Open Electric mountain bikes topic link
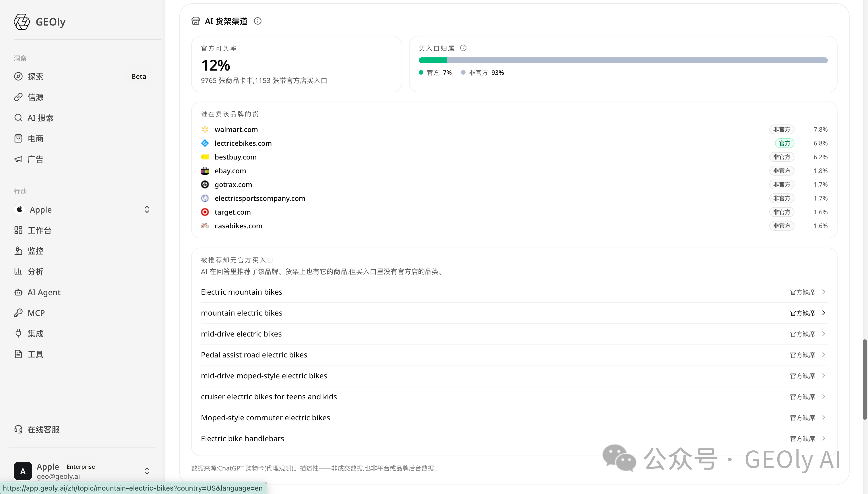Image resolution: width=868 pixels, height=494 pixels. point(241,292)
